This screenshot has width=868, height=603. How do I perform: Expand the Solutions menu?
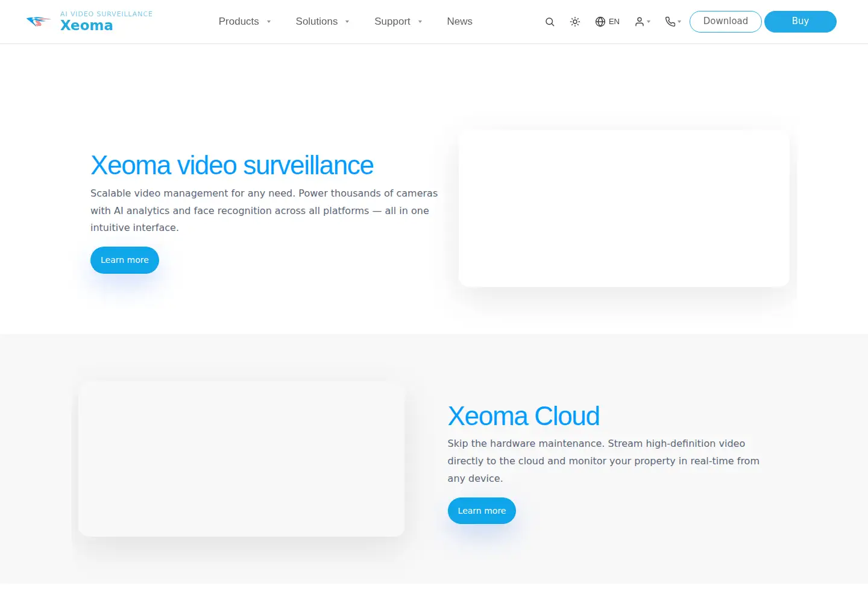[322, 22]
